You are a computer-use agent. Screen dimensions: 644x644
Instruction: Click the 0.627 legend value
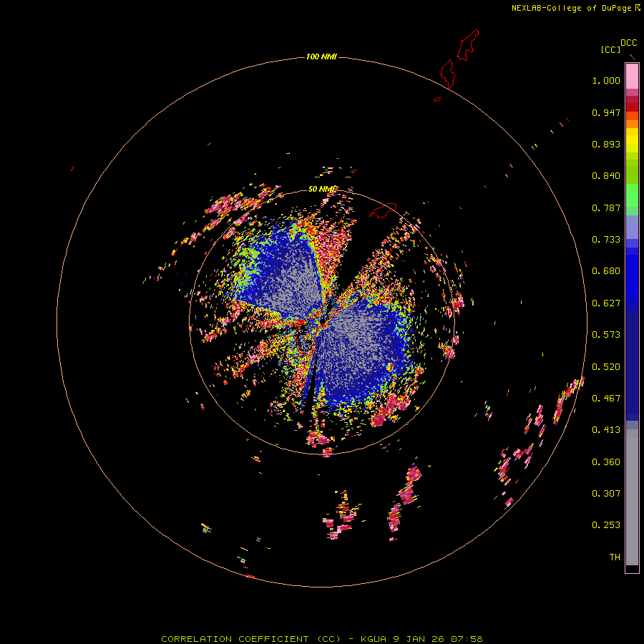[x=606, y=303]
